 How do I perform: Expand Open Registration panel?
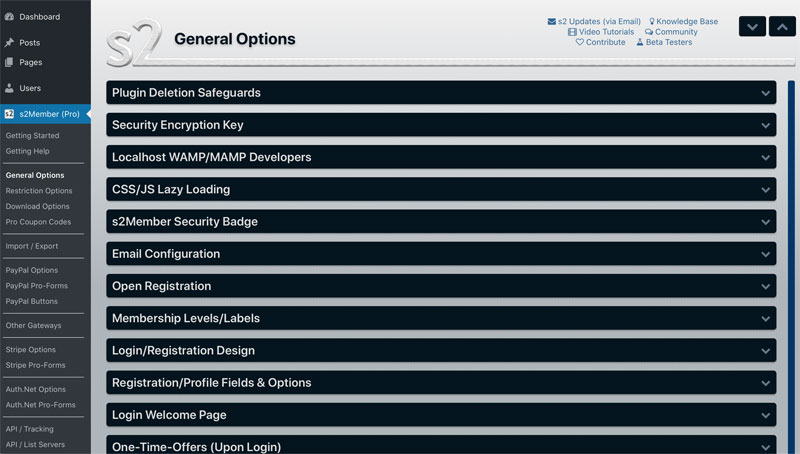click(441, 286)
